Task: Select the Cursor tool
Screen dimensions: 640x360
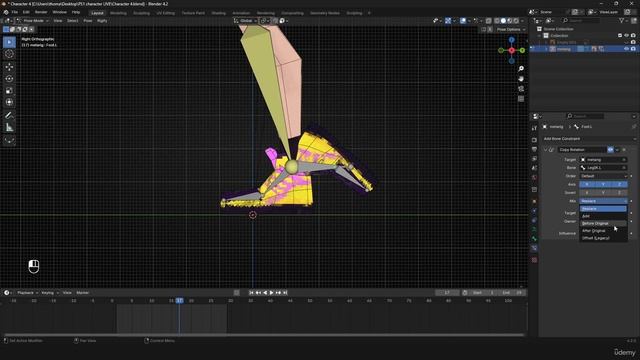Action: pyautogui.click(x=9, y=54)
